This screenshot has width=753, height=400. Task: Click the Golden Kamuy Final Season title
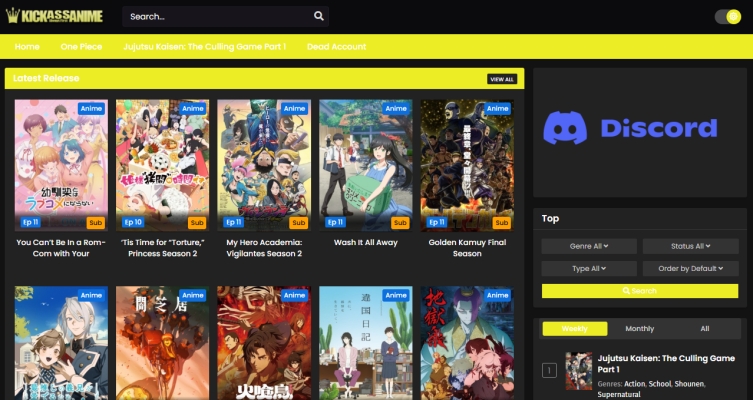(467, 248)
